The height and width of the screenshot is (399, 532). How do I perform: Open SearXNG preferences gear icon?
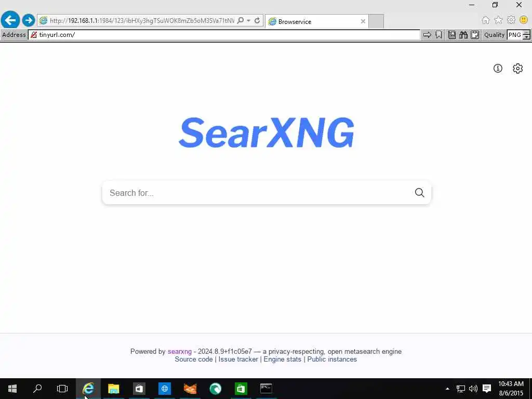click(x=518, y=68)
